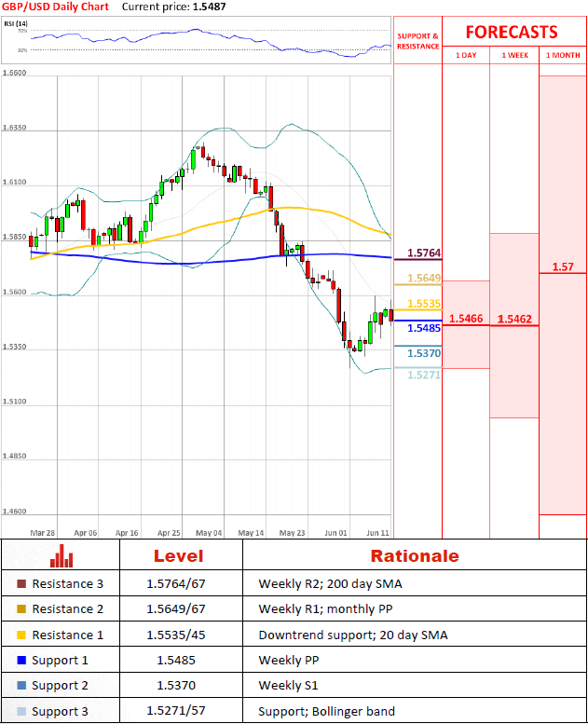Select the 1 DAY forecast column header

tap(466, 55)
